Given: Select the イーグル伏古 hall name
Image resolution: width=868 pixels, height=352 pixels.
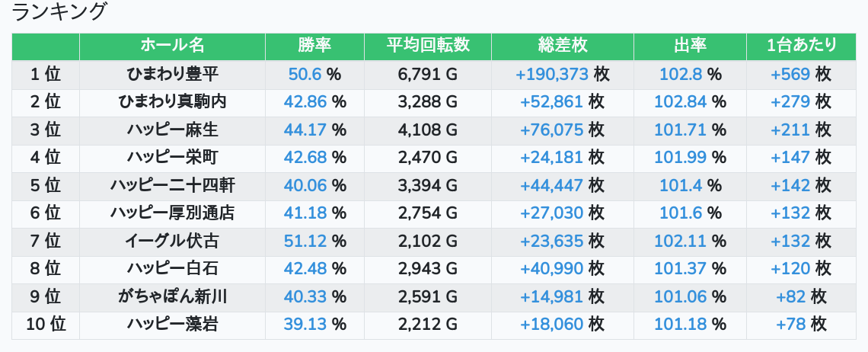Looking at the screenshot, I should coord(172,242).
